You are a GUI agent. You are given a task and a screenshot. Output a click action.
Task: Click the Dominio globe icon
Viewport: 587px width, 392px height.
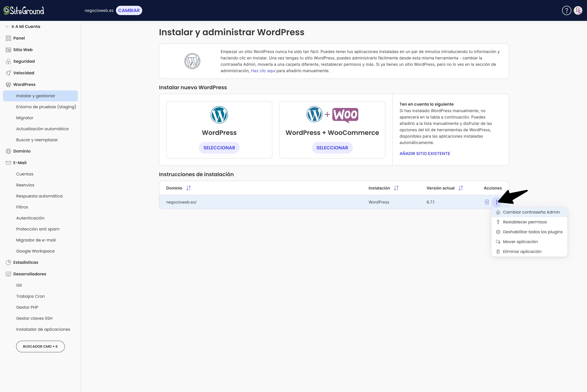pyautogui.click(x=8, y=151)
